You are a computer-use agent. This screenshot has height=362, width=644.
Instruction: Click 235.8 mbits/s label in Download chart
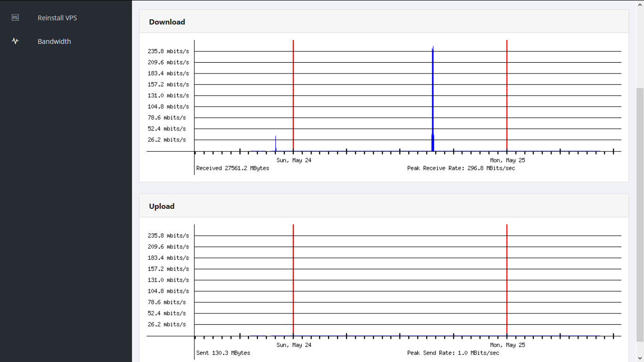pyautogui.click(x=168, y=51)
